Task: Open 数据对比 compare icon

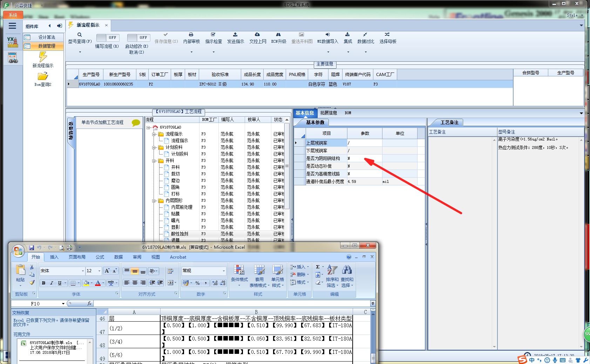Action: click(x=365, y=35)
